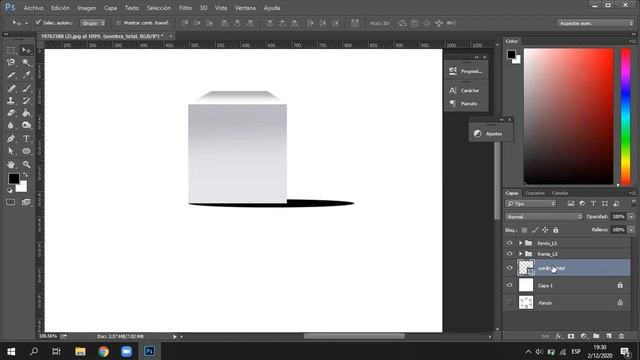The width and height of the screenshot is (640, 360).
Task: Hide the sombra_total layer
Action: tap(509, 268)
